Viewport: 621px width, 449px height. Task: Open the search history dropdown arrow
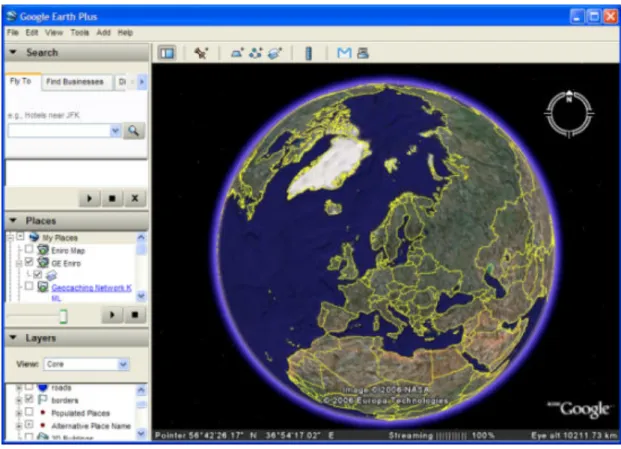115,130
